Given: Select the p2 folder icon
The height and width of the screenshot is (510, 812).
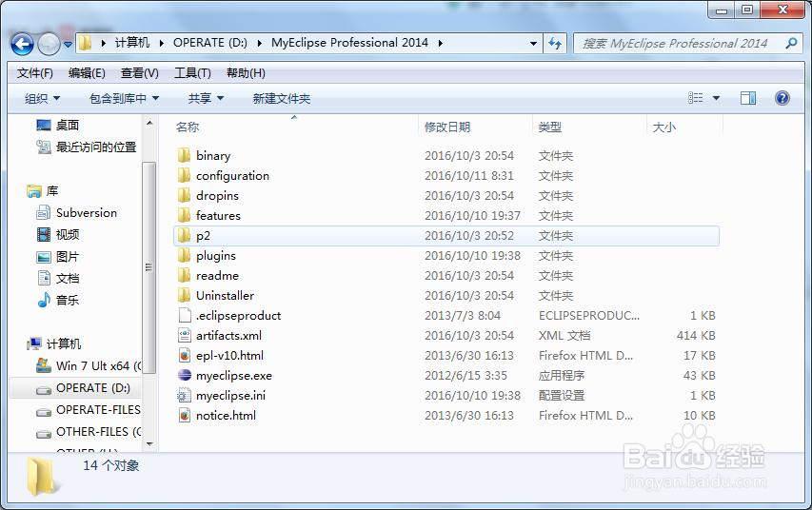Looking at the screenshot, I should [184, 236].
